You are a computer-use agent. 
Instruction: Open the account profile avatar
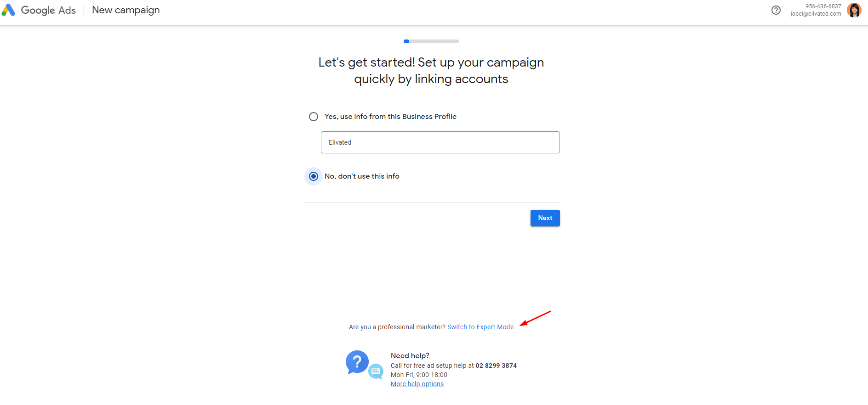click(854, 10)
